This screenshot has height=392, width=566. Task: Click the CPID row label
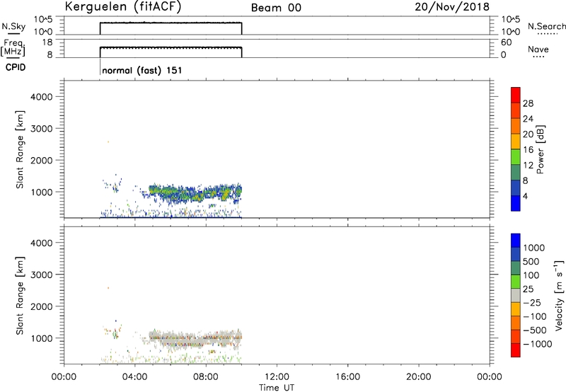(15, 67)
